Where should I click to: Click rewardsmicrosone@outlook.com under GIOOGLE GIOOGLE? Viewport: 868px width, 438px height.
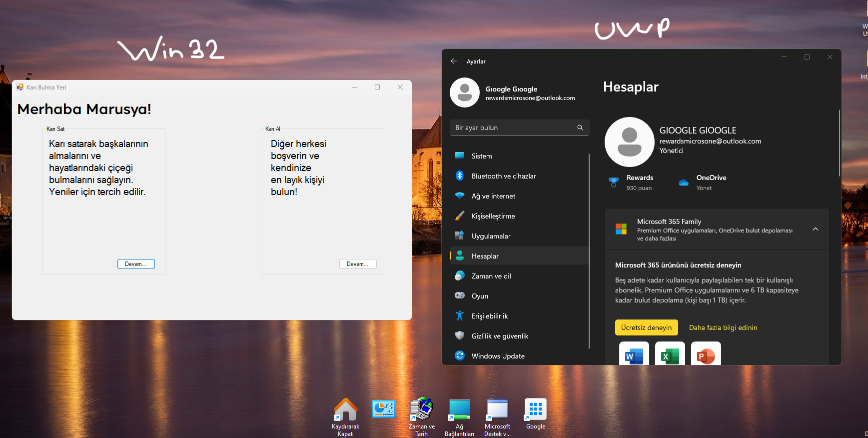click(x=710, y=141)
